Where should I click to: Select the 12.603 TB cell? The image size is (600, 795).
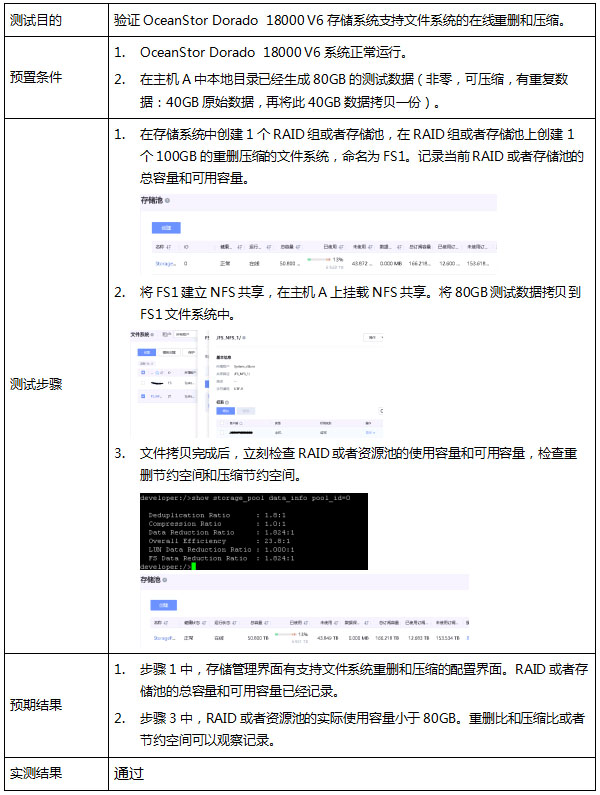[418, 638]
